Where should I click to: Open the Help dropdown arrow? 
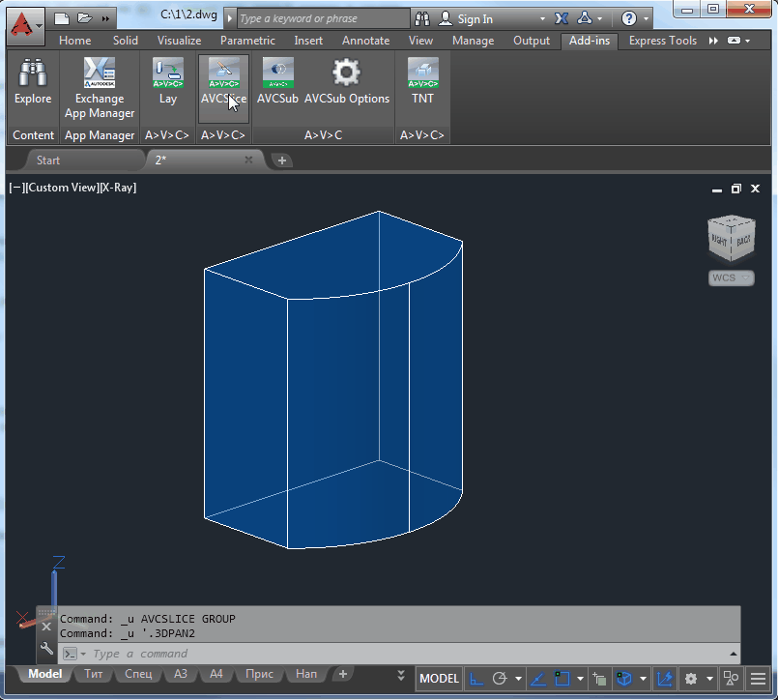click(645, 18)
